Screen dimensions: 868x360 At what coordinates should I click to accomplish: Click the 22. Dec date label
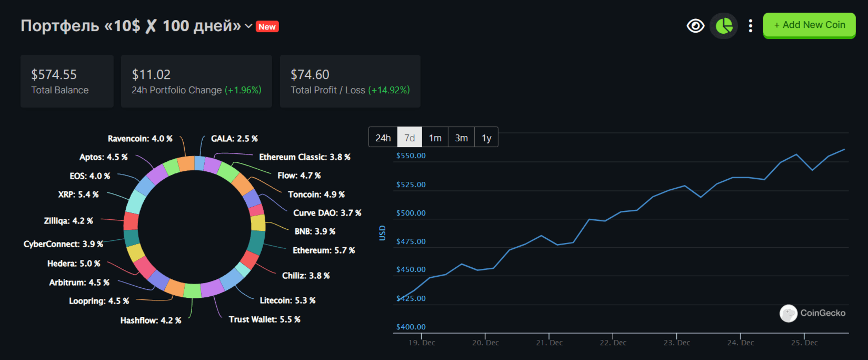coord(613,343)
